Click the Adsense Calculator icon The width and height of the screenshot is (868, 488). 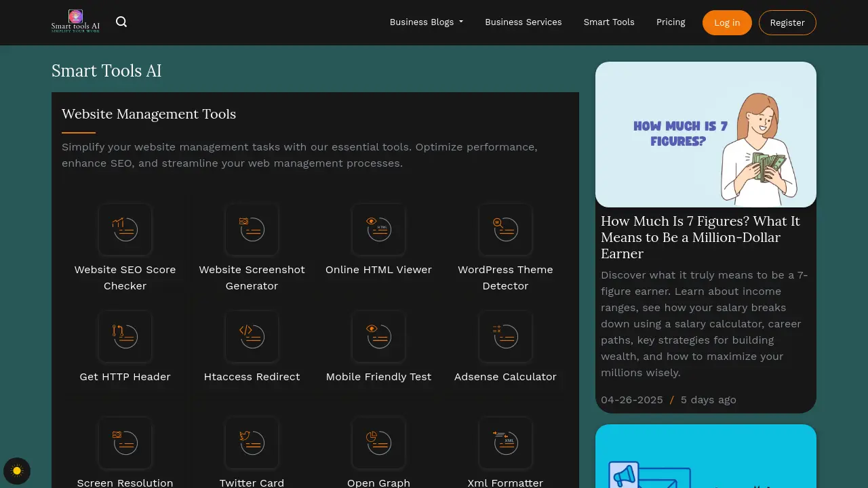pos(505,337)
